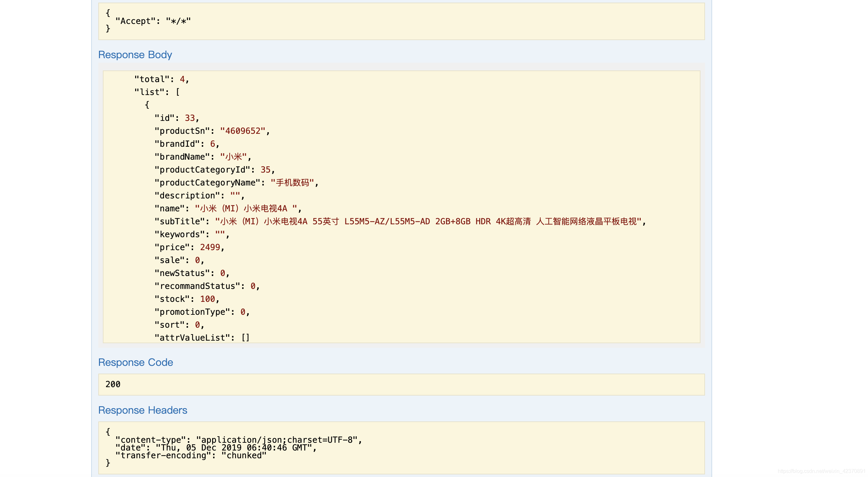Image resolution: width=868 pixels, height=477 pixels.
Task: Click the "brandId": 6 line
Action: click(x=187, y=144)
